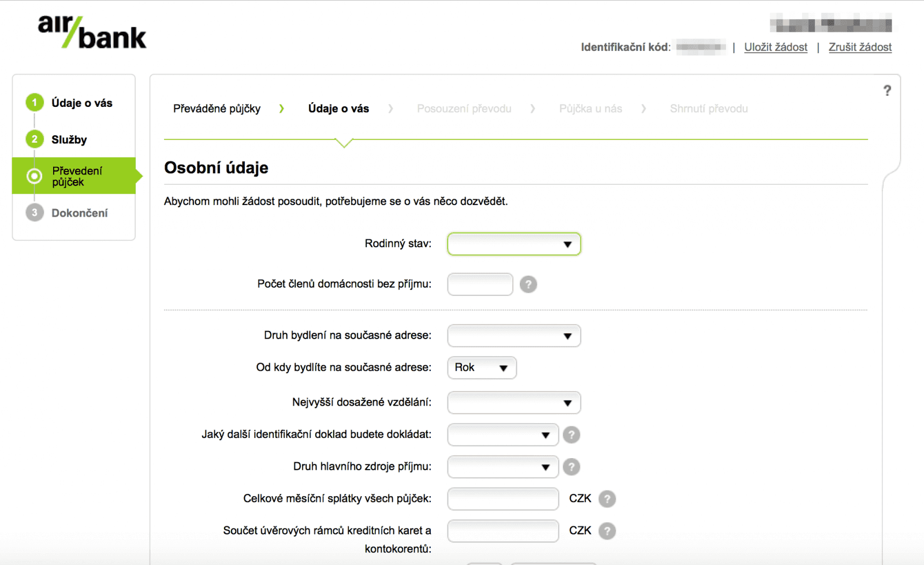Viewport: 924px width, 565px height.
Task: Select the Posouzení převodu step tab
Action: coord(464,109)
